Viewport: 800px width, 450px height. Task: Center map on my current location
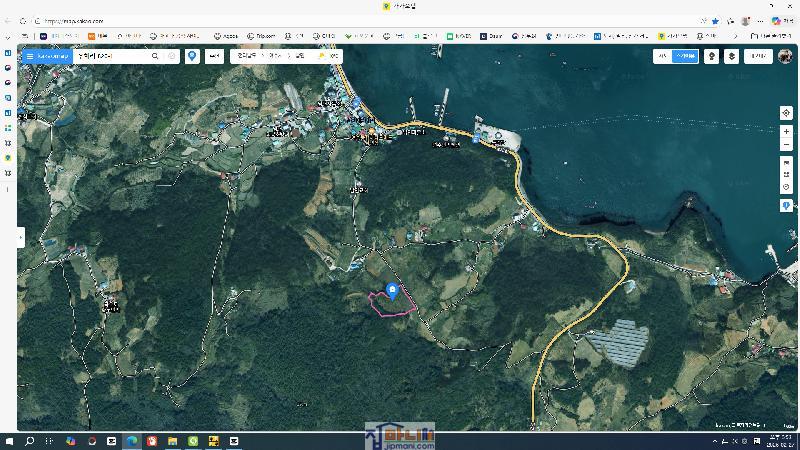[x=787, y=113]
